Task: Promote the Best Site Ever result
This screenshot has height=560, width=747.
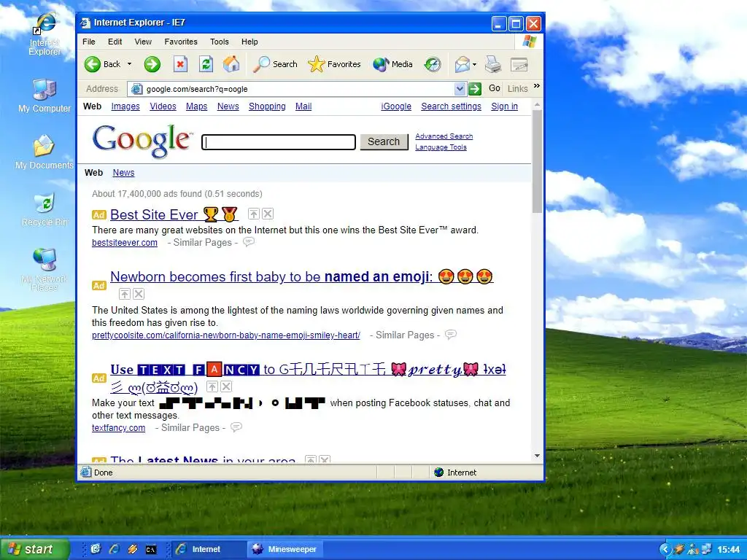Action: click(x=254, y=214)
